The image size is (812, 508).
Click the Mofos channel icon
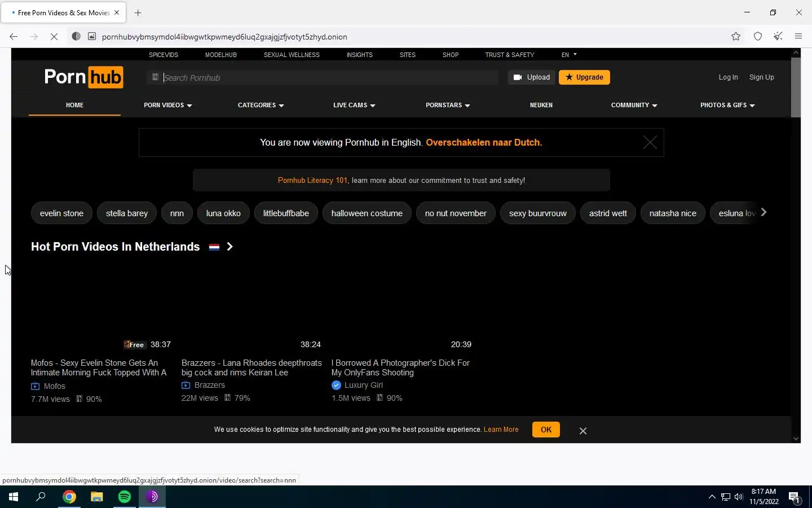(35, 386)
